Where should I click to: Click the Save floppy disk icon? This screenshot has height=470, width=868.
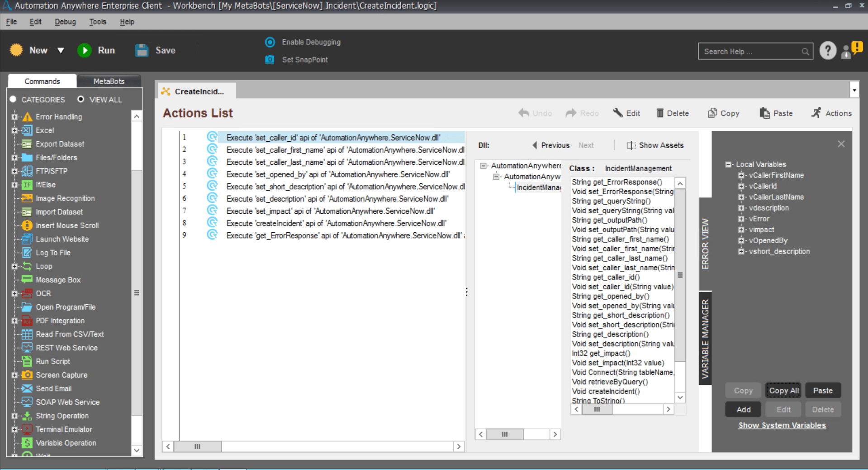point(142,50)
